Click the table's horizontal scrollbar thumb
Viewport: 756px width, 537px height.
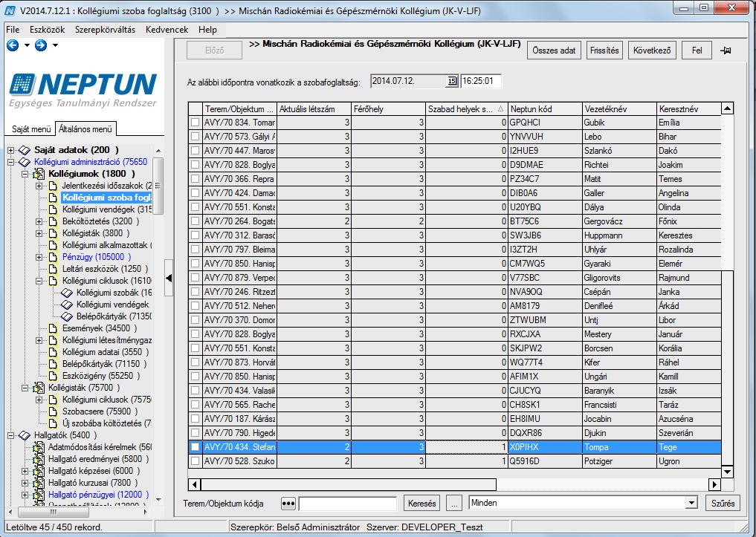349,484
